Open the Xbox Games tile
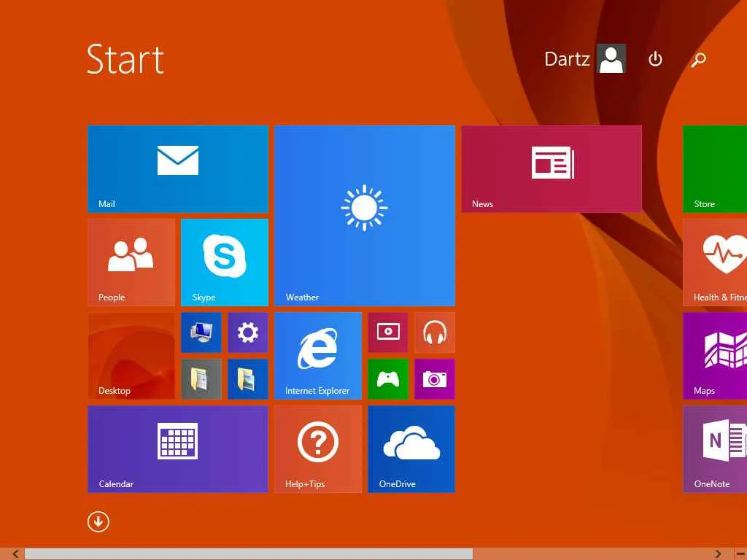Image resolution: width=747 pixels, height=560 pixels. pos(388,378)
